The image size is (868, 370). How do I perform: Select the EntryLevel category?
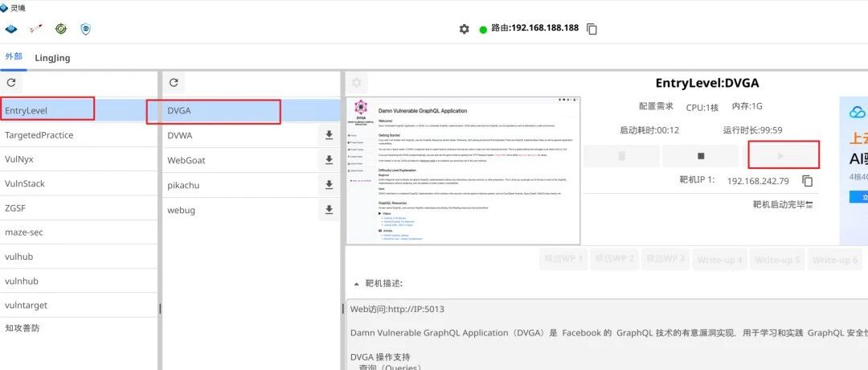[79, 110]
